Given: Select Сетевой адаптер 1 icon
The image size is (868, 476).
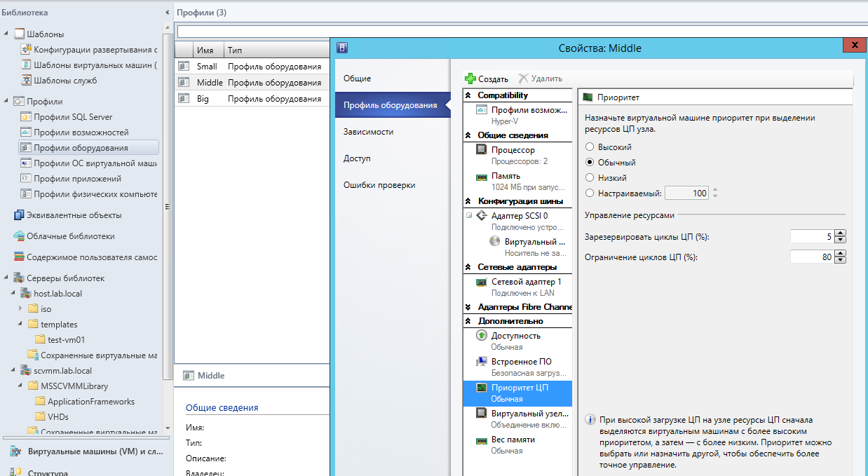Looking at the screenshot, I should [482, 282].
